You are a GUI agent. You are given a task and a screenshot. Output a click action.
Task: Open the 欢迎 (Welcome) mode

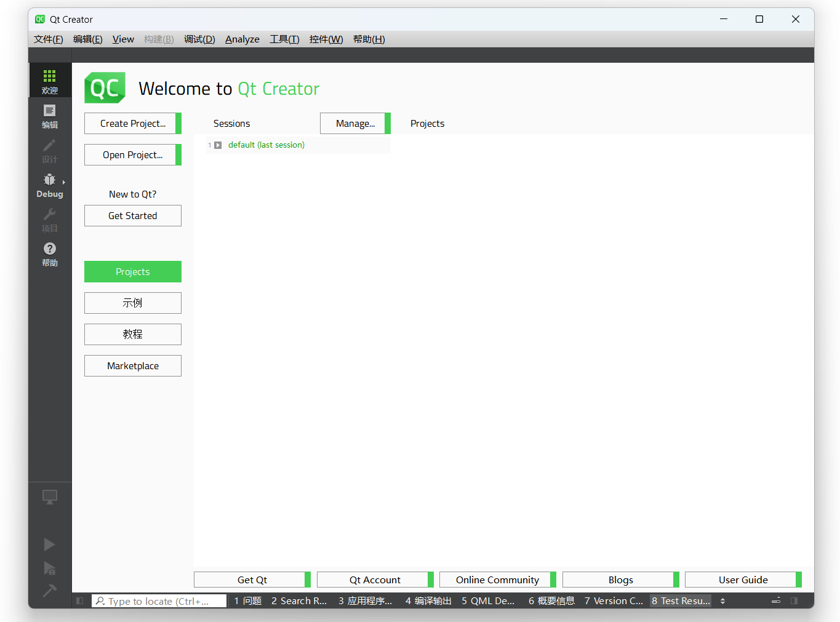[50, 81]
